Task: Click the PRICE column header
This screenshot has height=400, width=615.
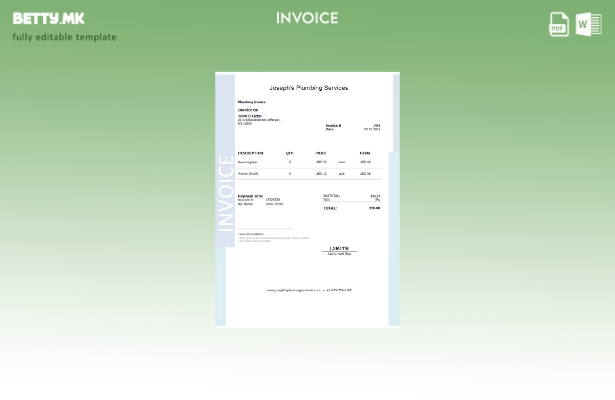Action: tap(321, 153)
